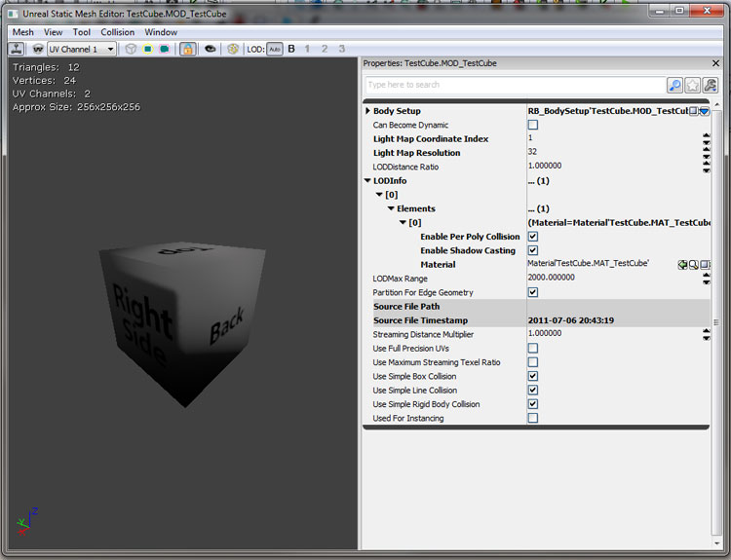
Task: Open the UV Channel 1 dropdown
Action: pyautogui.click(x=82, y=49)
